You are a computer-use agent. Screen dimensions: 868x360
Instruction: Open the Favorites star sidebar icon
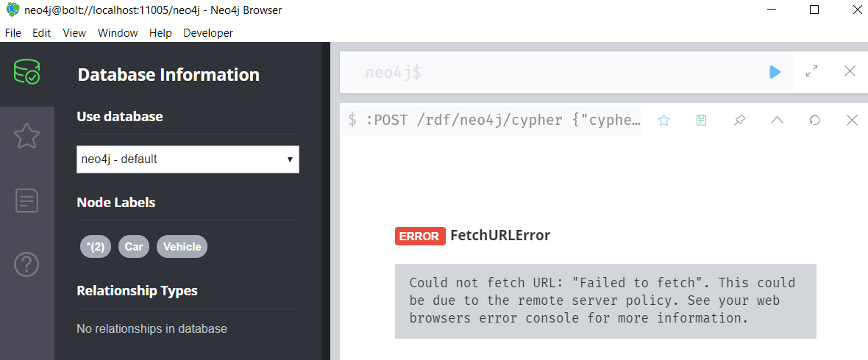(27, 136)
